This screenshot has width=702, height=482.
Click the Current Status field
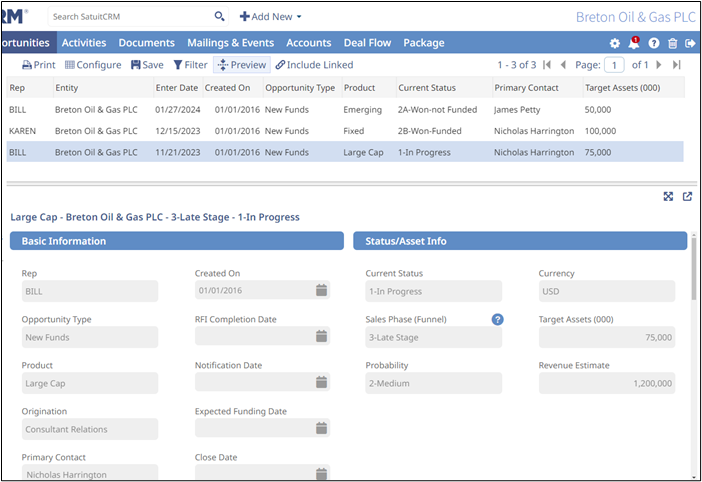pos(434,291)
